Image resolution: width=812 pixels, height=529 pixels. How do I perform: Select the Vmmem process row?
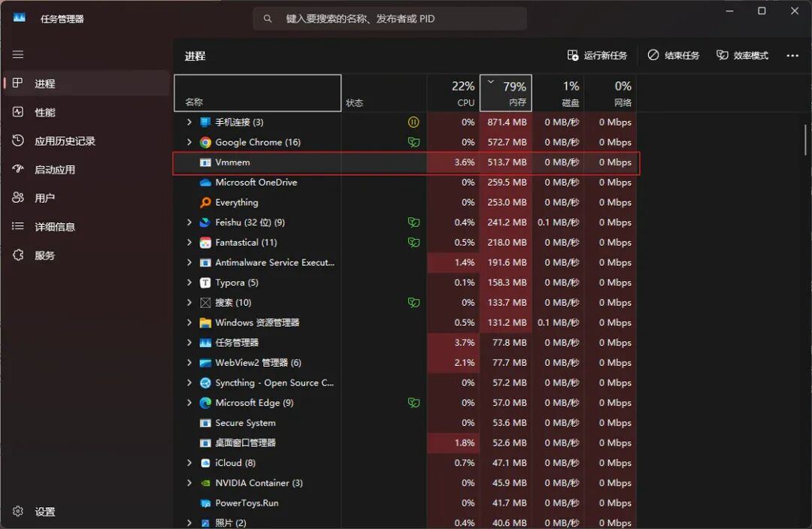407,162
